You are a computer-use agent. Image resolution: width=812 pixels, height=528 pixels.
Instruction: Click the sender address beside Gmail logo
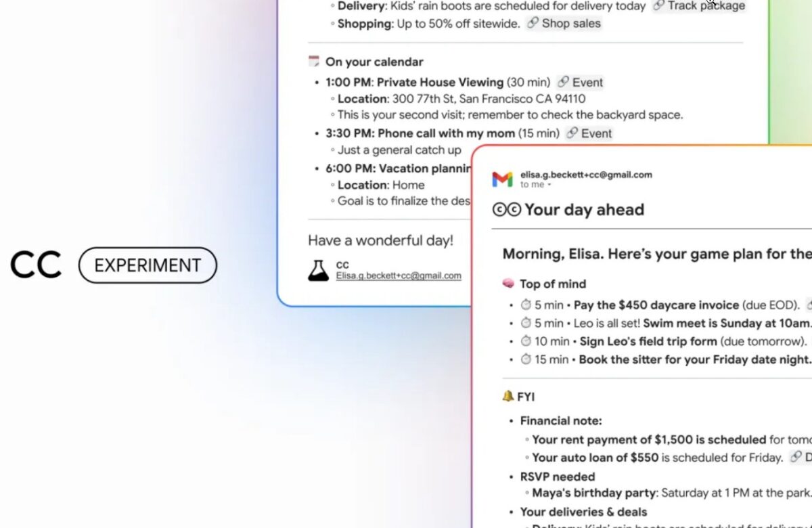pyautogui.click(x=586, y=175)
